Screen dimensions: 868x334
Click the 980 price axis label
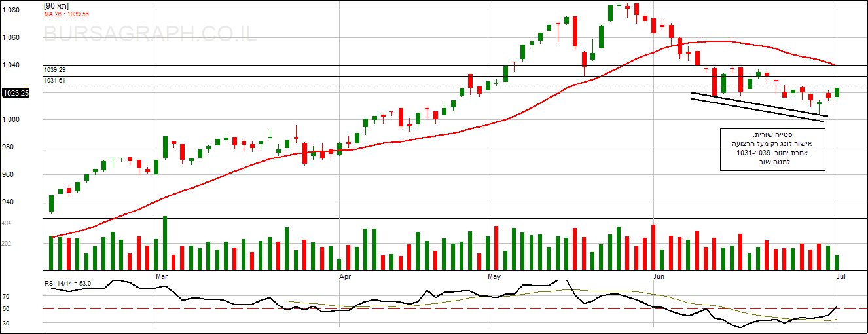click(9, 147)
